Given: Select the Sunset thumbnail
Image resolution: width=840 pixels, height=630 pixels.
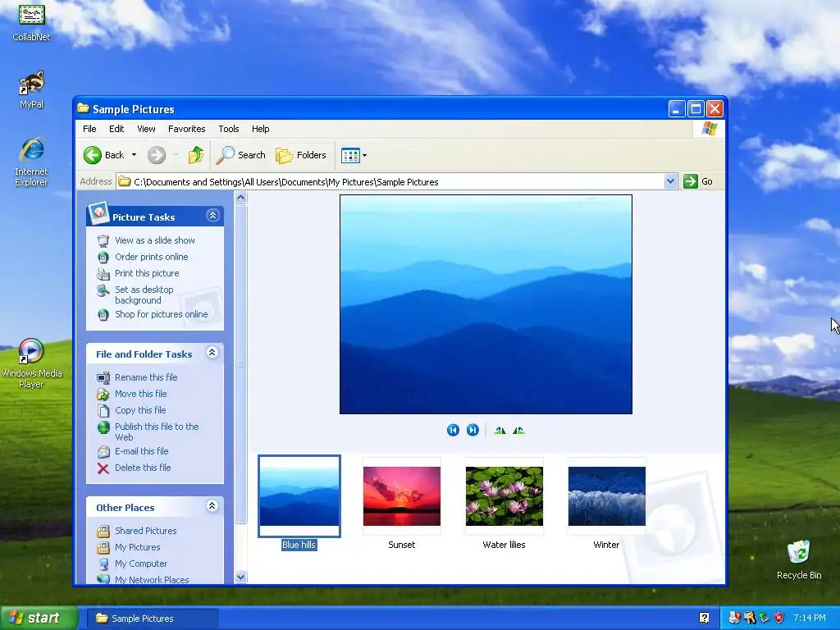Looking at the screenshot, I should pos(402,496).
